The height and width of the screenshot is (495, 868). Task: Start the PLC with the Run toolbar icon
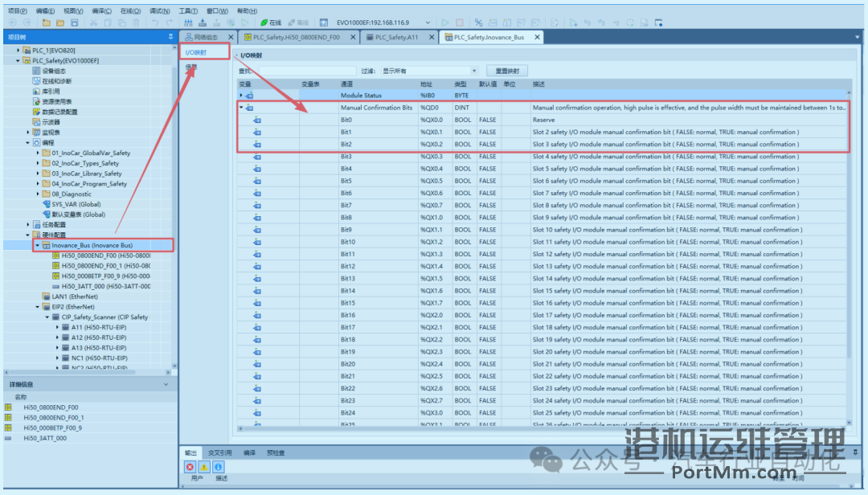click(445, 22)
